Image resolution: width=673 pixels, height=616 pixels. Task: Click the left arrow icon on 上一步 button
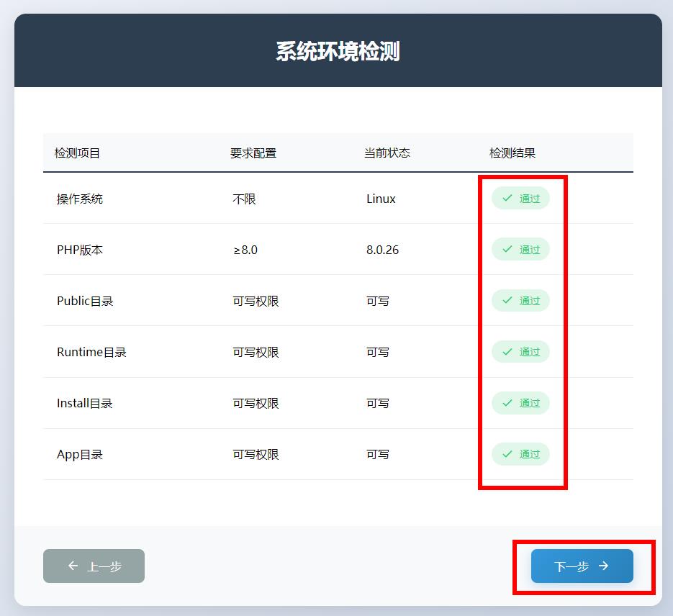coord(72,566)
